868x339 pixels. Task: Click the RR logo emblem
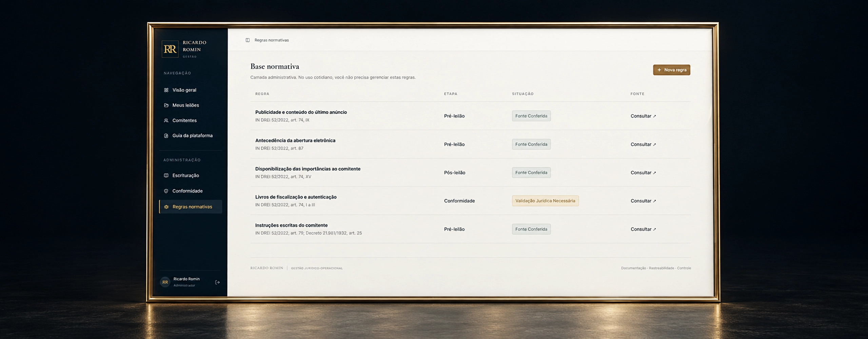[x=170, y=49]
